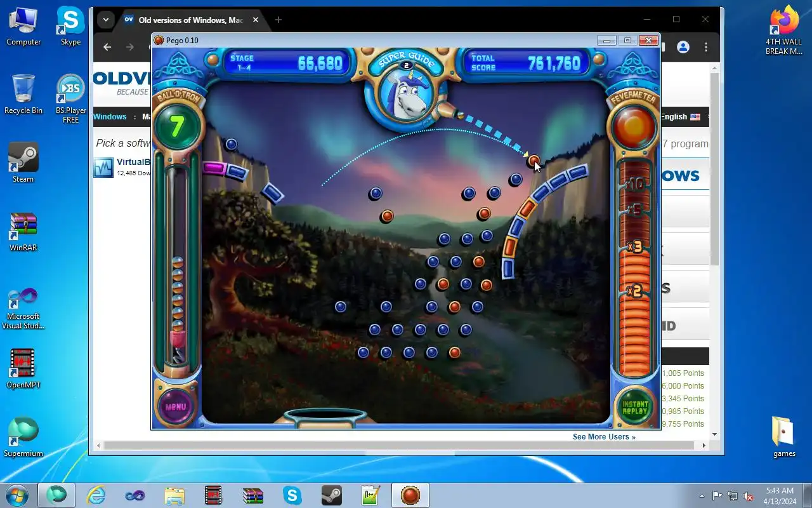The width and height of the screenshot is (812, 508).
Task: Click the 1,005 Points entry
Action: point(683,373)
